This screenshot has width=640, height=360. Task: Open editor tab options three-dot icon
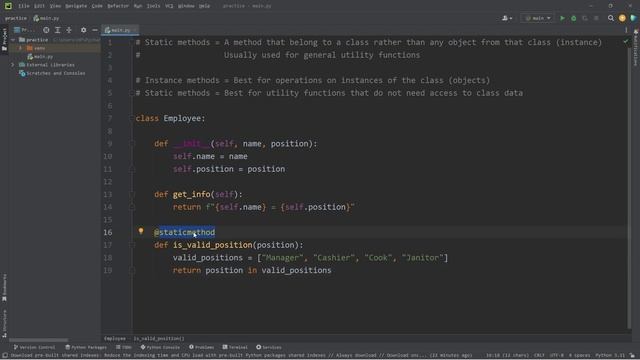[626, 30]
